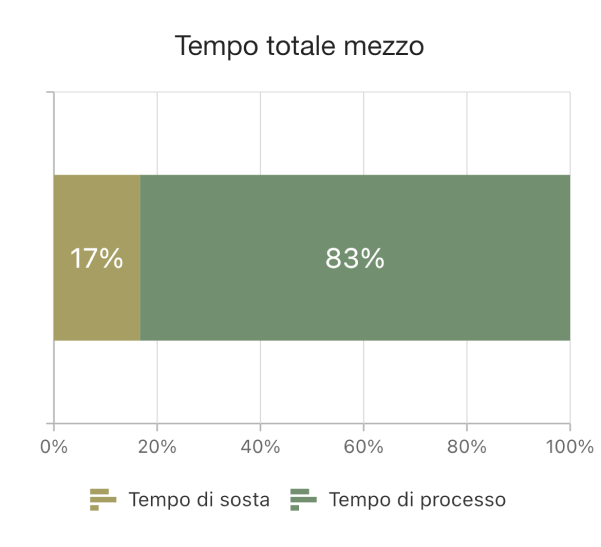Screen dimensions: 601x547
Task: Click the chart title Tempo totale mezzo
Action: tap(299, 46)
